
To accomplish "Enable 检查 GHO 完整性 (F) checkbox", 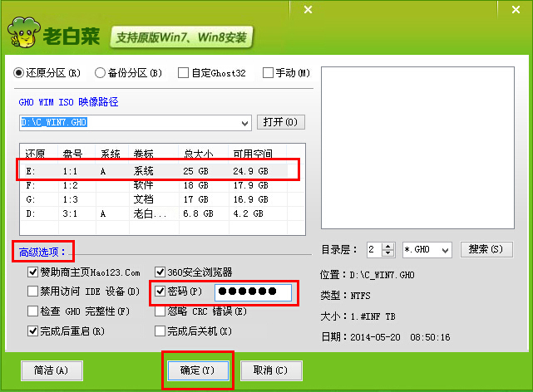I will 32,311.
